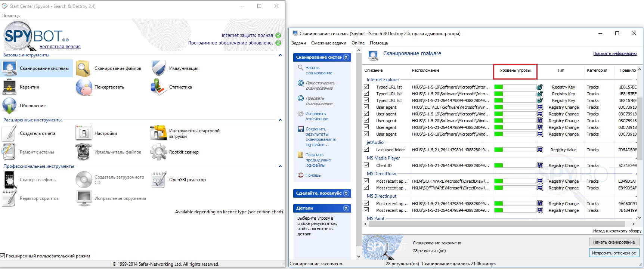The height and width of the screenshot is (269, 644).
Task: Uncheck first Typed URL list entry
Action: coord(366,87)
